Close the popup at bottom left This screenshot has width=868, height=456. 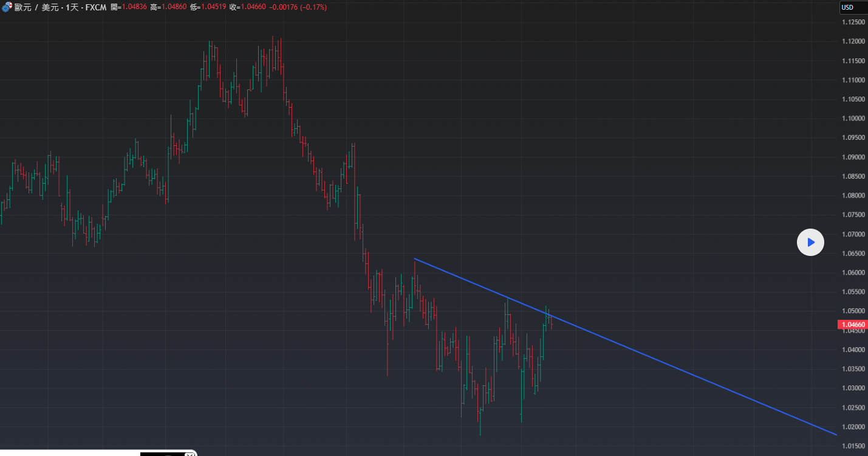point(190,454)
